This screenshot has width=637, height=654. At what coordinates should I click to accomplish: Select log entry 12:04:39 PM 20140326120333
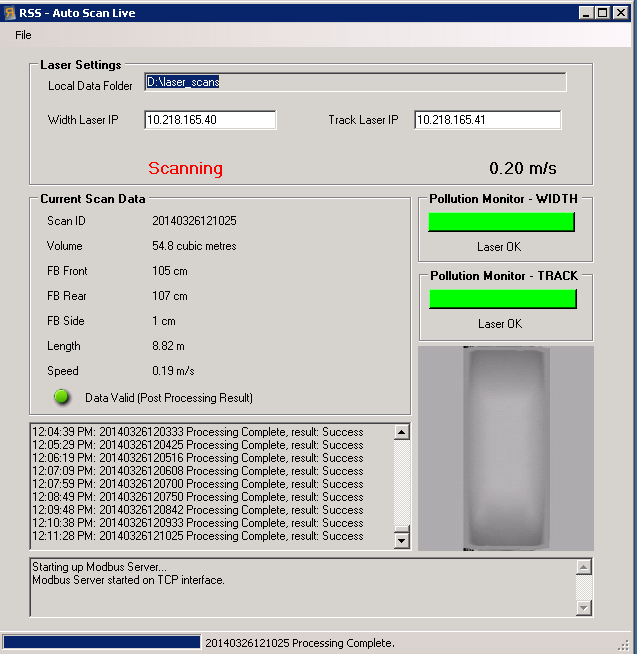click(x=198, y=432)
